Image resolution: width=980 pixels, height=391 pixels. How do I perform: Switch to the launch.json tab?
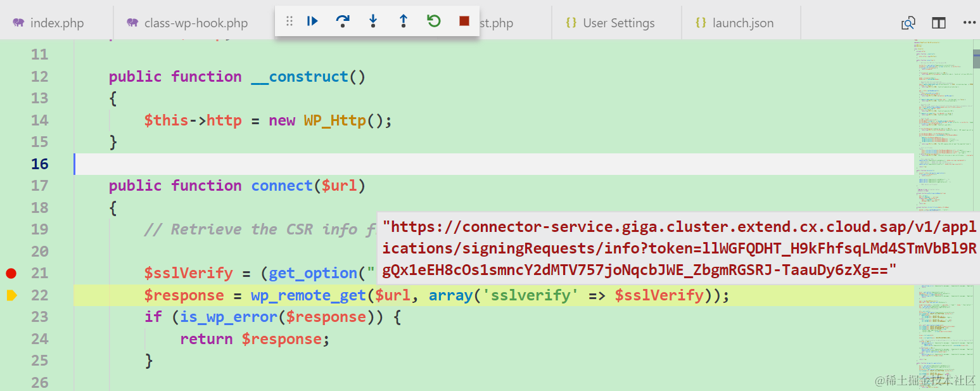pyautogui.click(x=735, y=23)
